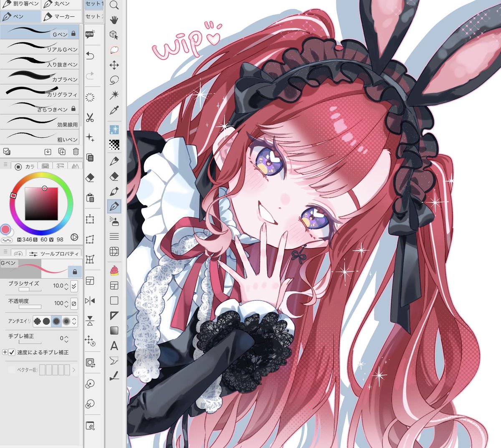Click the grayed Redo arrow
The width and height of the screenshot is (501, 448).
(x=90, y=75)
